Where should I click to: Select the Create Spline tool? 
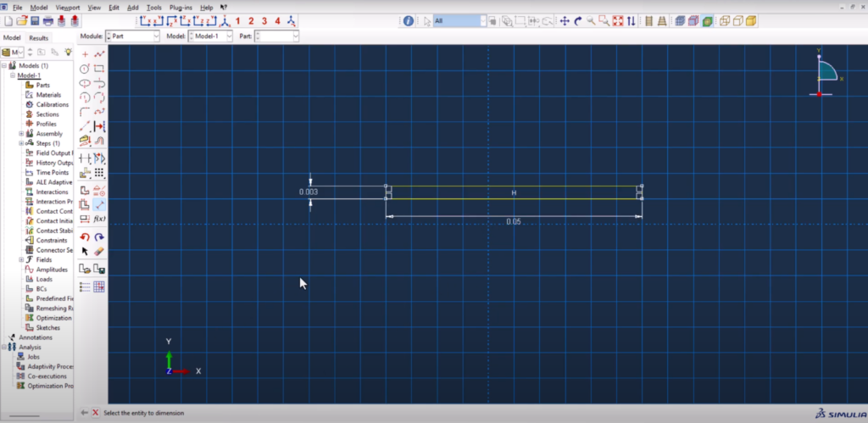point(100,112)
